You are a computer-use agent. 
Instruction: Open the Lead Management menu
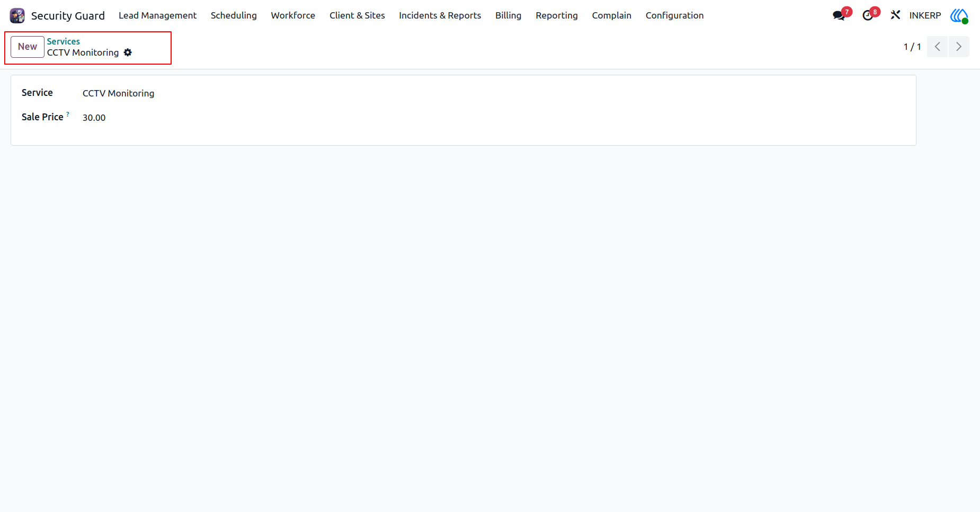pos(157,15)
